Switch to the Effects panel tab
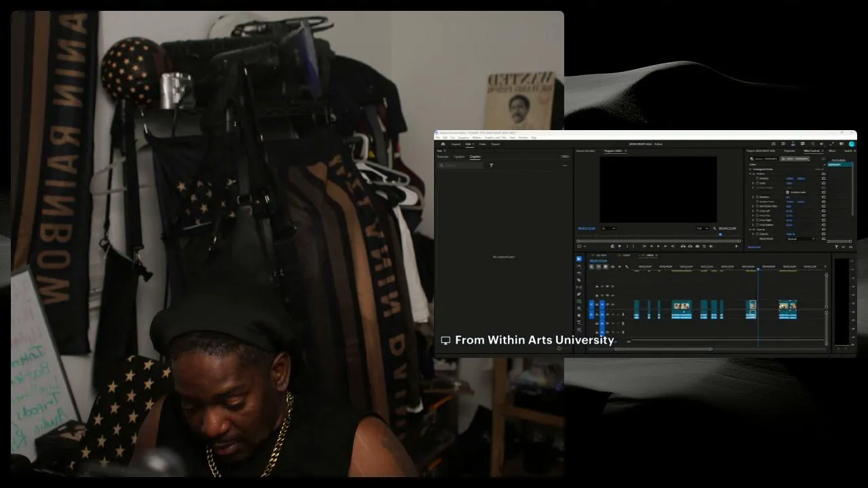 click(832, 150)
